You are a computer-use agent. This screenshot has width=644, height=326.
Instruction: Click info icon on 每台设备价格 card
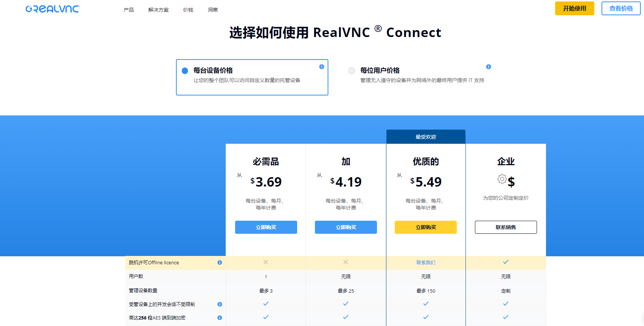pos(321,67)
